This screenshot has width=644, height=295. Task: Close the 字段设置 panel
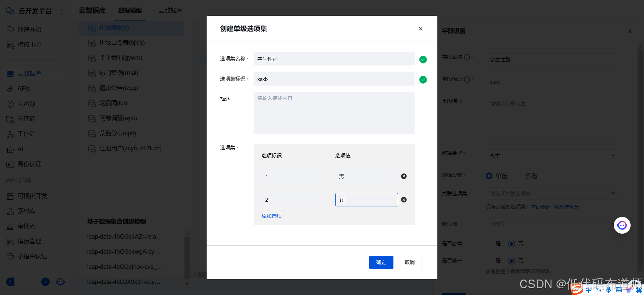pos(630,31)
